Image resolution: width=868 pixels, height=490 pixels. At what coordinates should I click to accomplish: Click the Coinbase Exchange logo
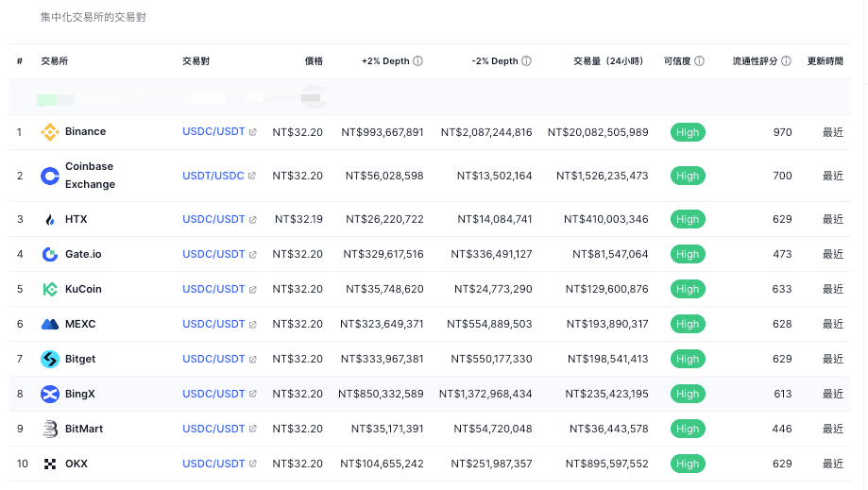[50, 176]
